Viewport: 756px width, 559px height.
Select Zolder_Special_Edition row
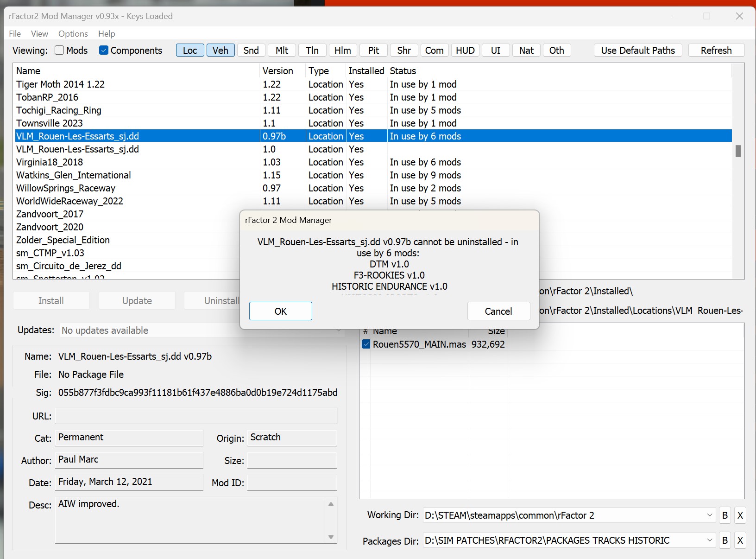126,240
